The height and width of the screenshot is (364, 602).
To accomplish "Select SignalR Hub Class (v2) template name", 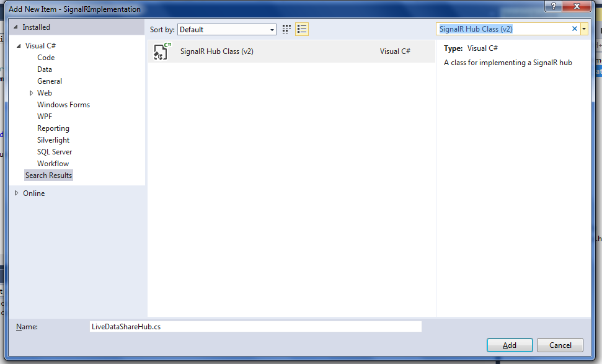I will pos(217,51).
